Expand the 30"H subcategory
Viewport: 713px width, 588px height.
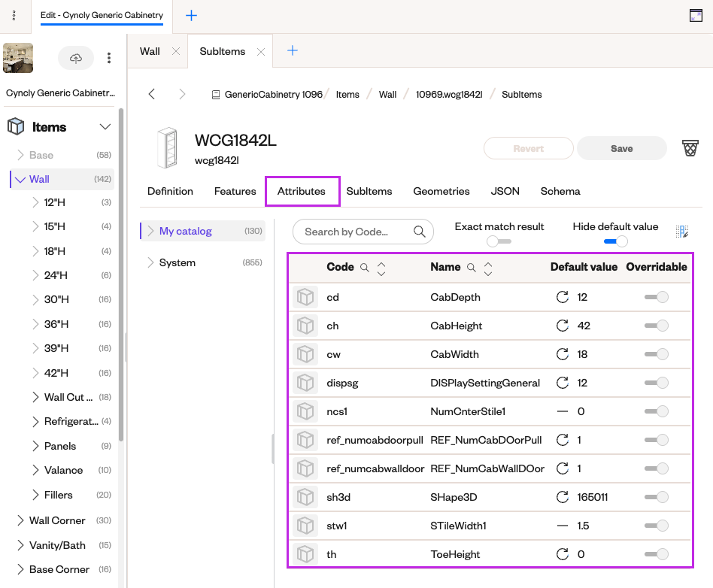[x=35, y=300]
